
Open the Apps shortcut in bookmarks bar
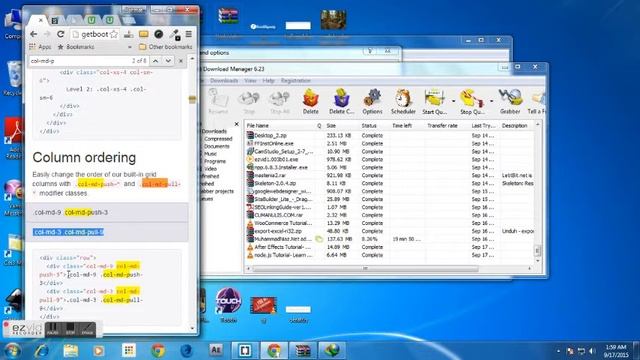pyautogui.click(x=40, y=47)
